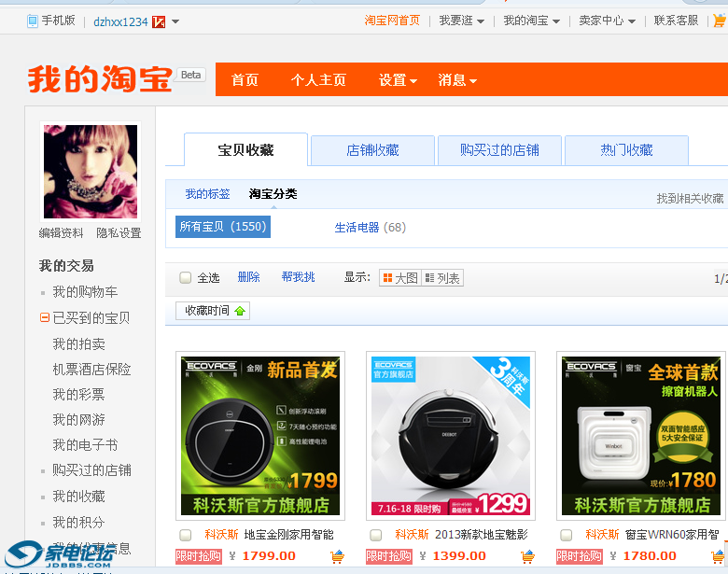This screenshot has width=728, height=574.
Task: Open 编辑资料 under the profile photo
Action: point(61,233)
